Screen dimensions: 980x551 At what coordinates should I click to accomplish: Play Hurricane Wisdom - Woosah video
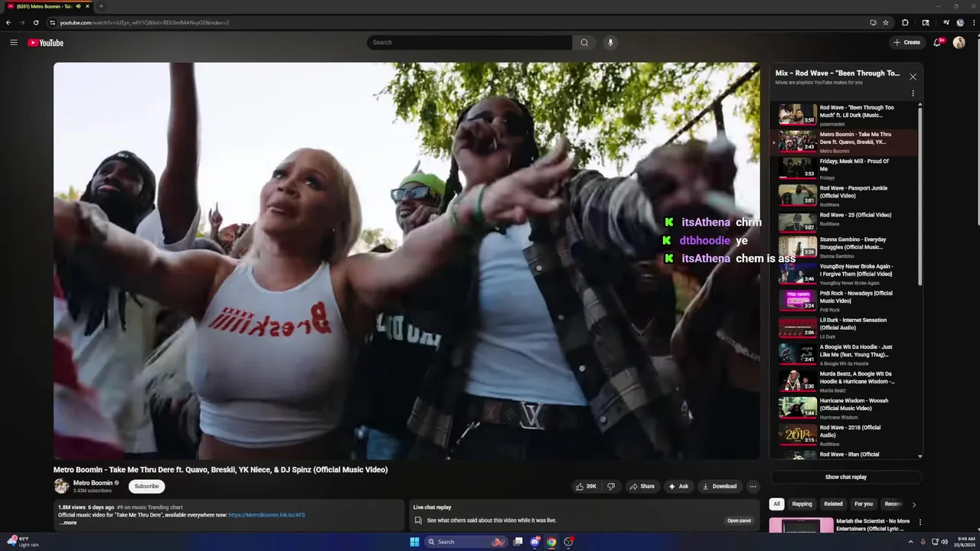coord(844,407)
